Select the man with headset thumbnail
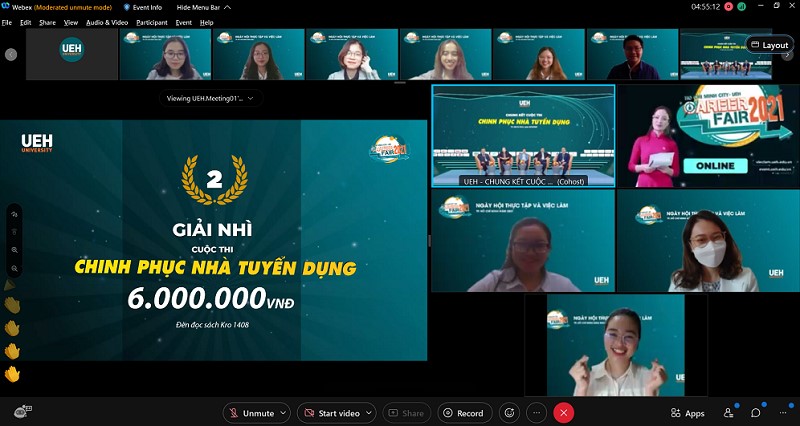The height and width of the screenshot is (426, 800). click(x=633, y=54)
